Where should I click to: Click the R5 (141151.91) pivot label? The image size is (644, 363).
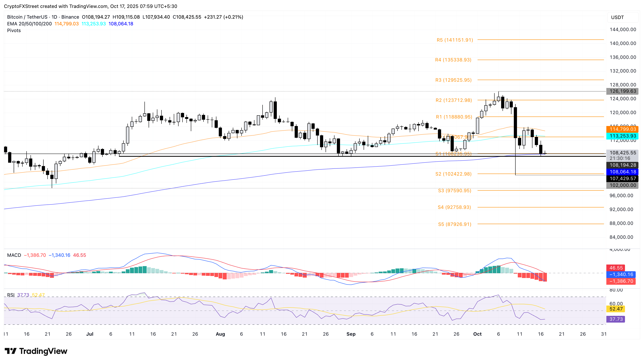tap(455, 40)
